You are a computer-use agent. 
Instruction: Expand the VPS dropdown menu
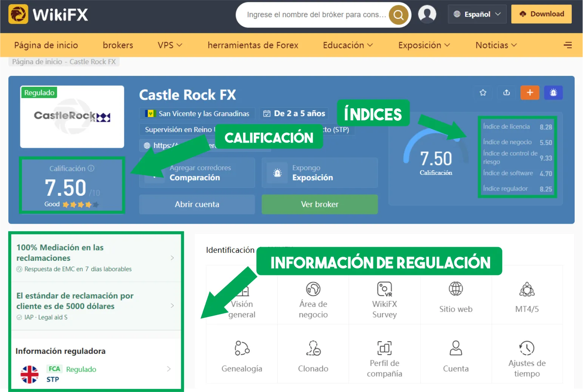tap(170, 45)
